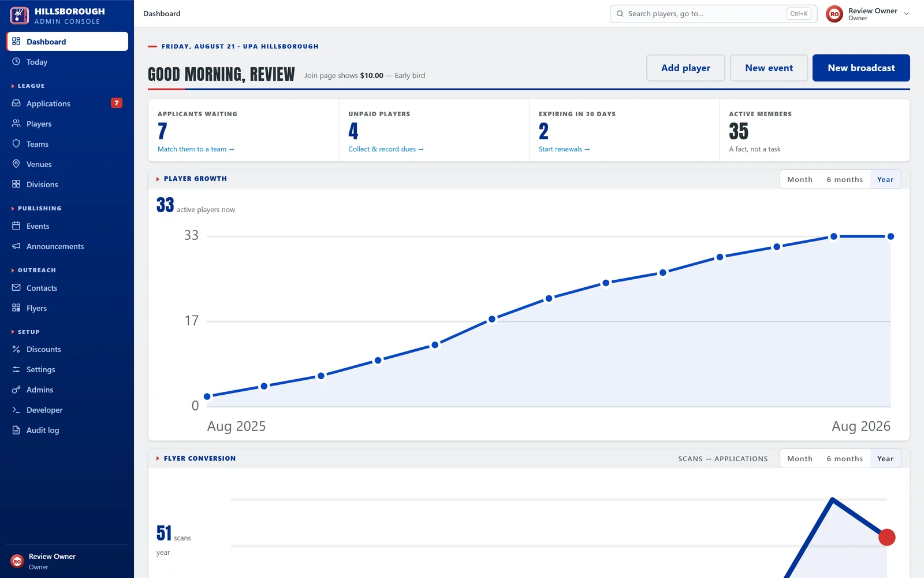Click the 51 scans figure

click(x=164, y=533)
